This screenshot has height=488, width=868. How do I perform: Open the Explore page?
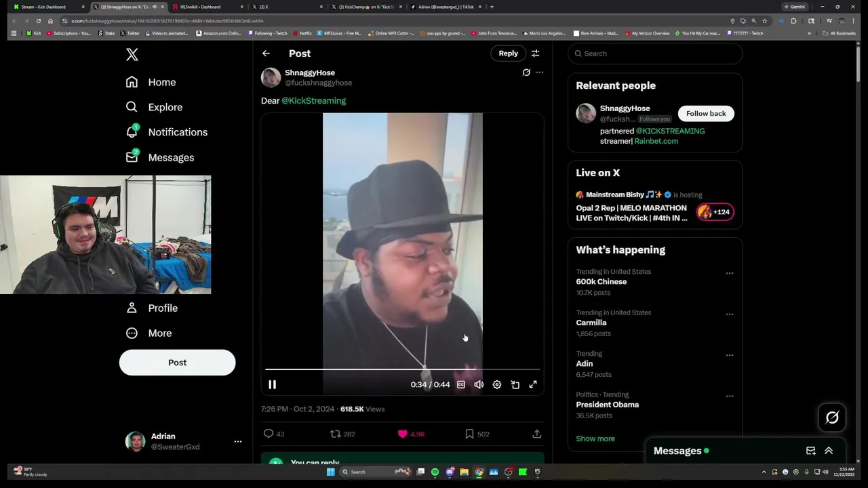pos(154,107)
